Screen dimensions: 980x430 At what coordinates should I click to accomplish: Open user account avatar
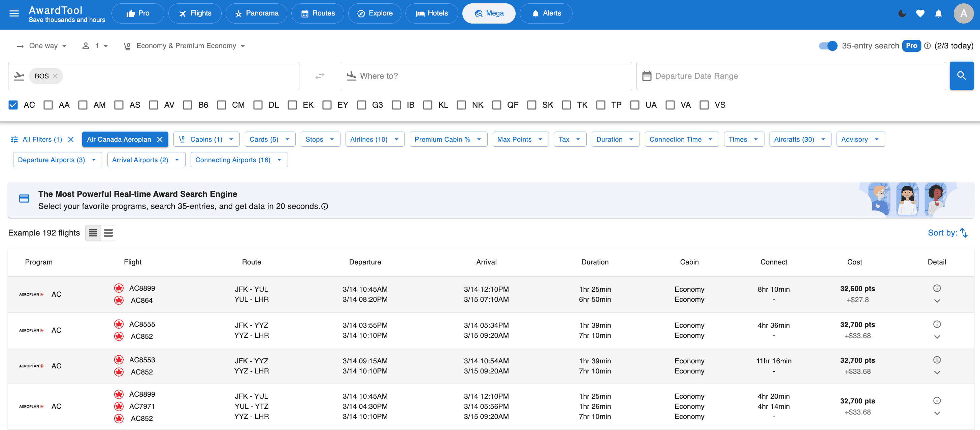pos(963,14)
